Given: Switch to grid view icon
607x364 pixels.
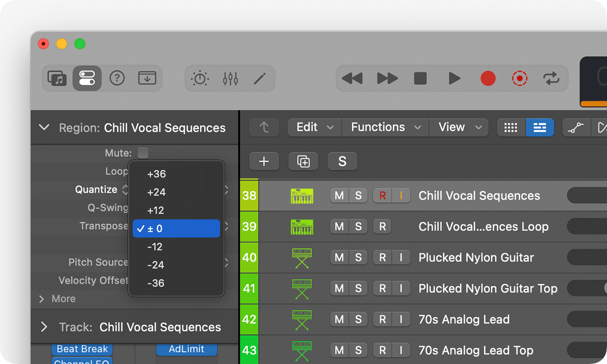Looking at the screenshot, I should tap(511, 127).
